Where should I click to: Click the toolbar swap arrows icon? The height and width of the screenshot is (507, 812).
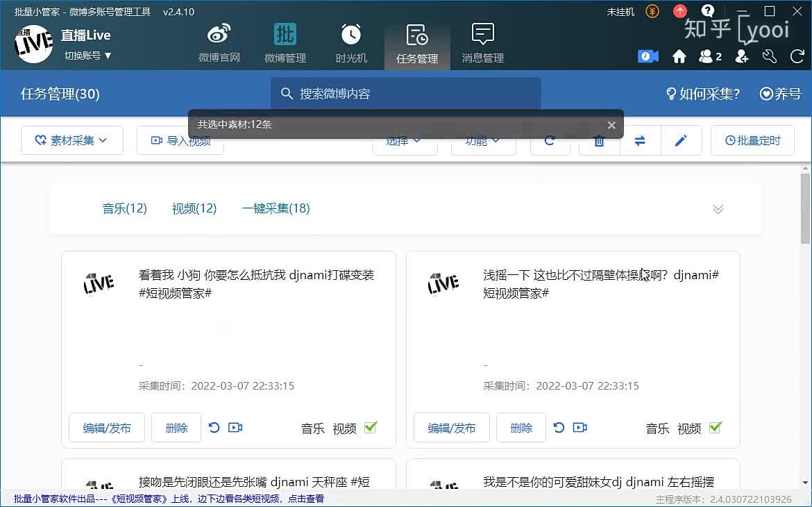640,140
